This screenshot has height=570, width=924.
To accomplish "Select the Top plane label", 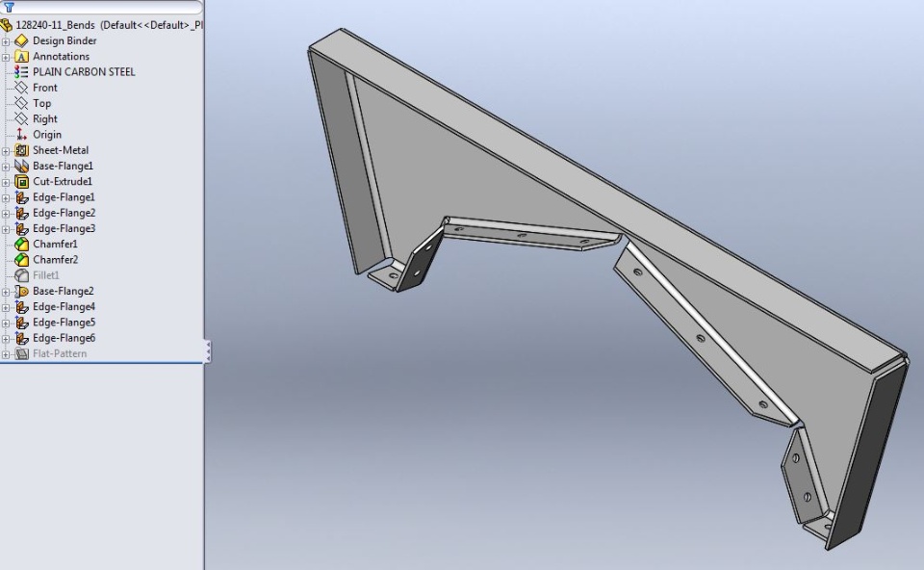I will [x=41, y=103].
